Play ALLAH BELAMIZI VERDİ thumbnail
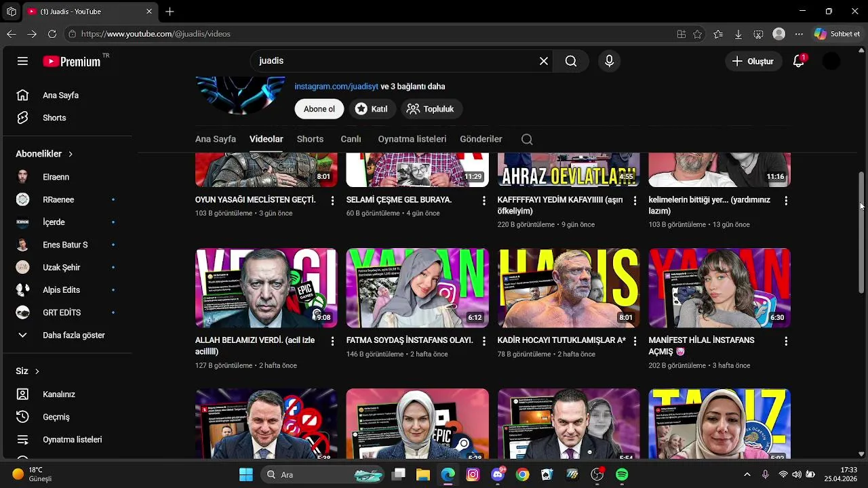This screenshot has height=488, width=868. point(266,288)
